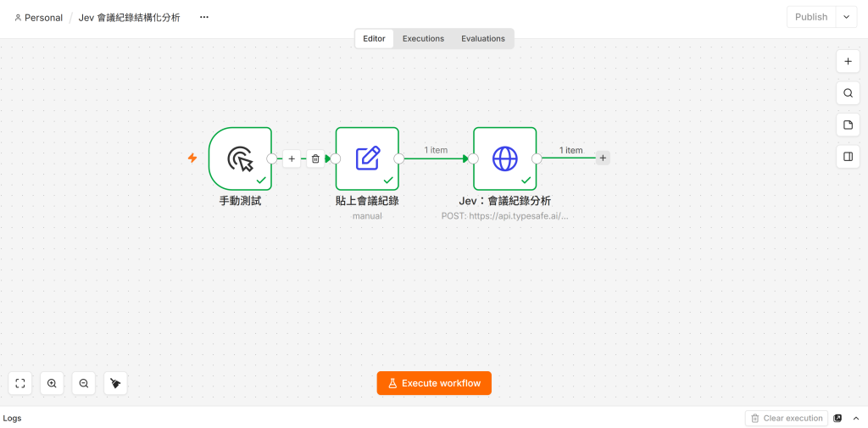Click the output connector of Jev：會議紀錄分析 node
868x428 pixels.
[x=537, y=158]
